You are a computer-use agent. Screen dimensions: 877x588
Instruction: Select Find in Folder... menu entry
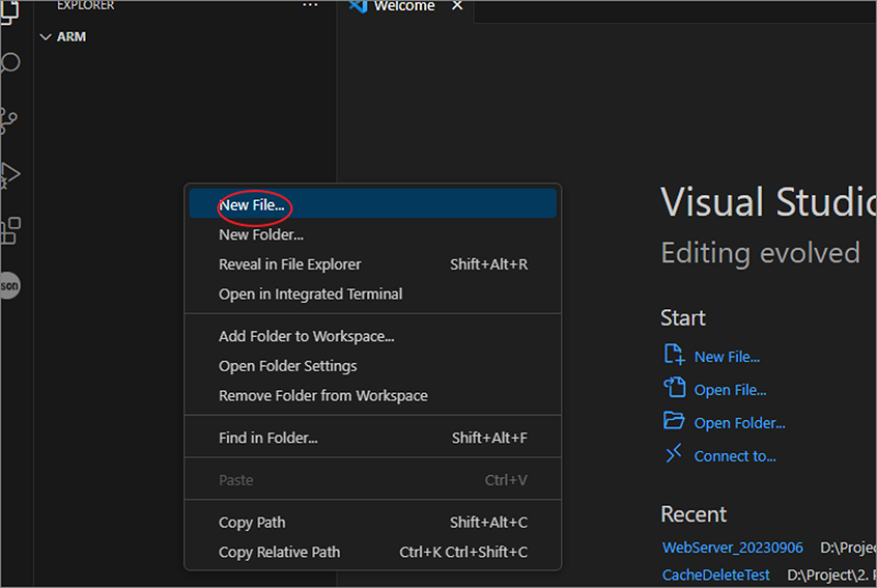(x=373, y=438)
